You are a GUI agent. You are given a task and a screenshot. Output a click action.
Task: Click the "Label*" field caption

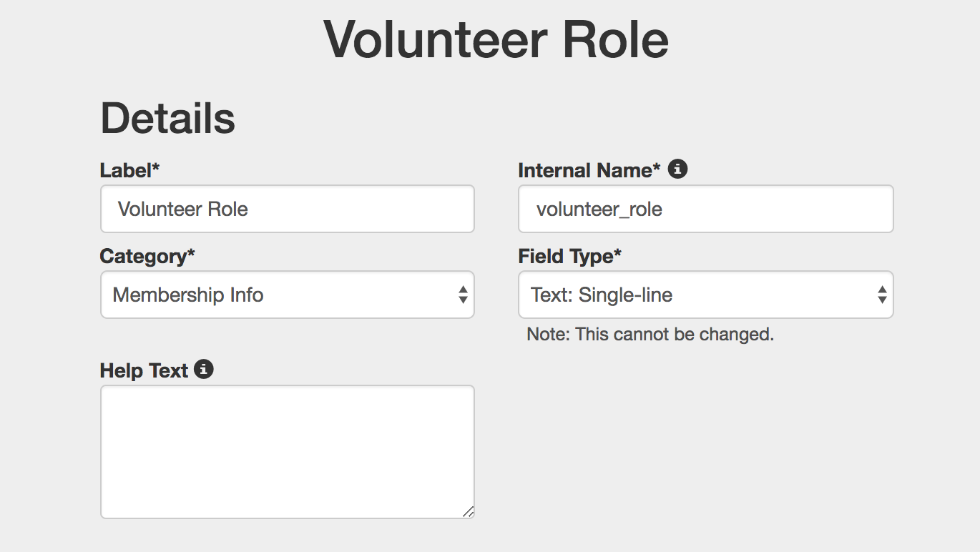point(129,171)
